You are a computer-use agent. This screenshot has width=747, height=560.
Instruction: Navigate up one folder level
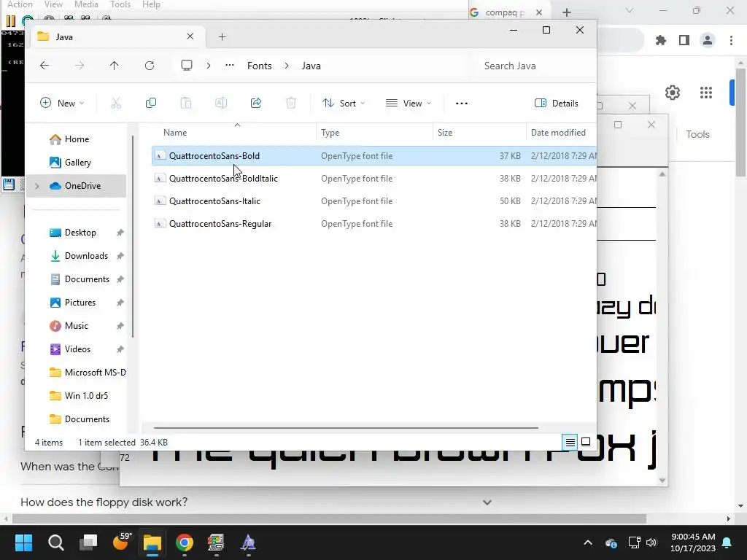(114, 66)
